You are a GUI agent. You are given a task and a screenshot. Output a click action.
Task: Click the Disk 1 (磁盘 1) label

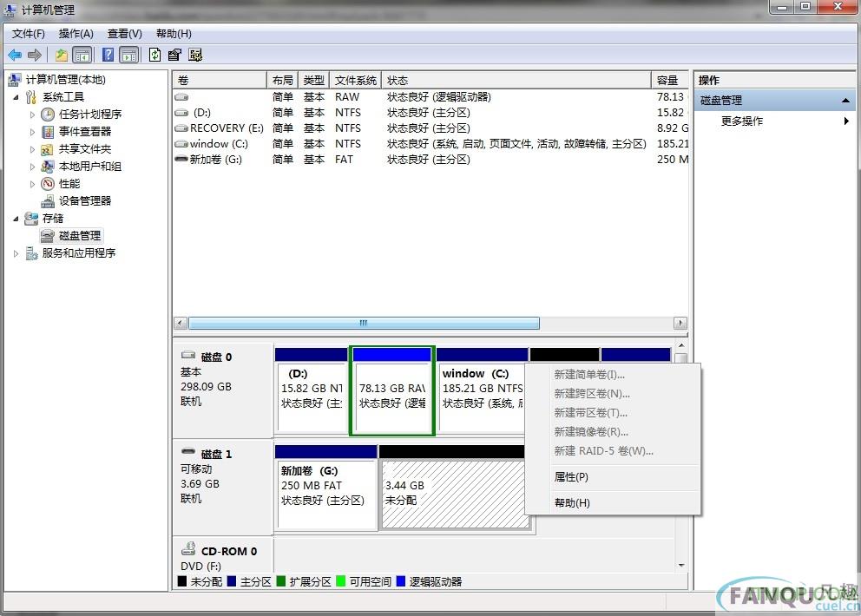(x=216, y=455)
